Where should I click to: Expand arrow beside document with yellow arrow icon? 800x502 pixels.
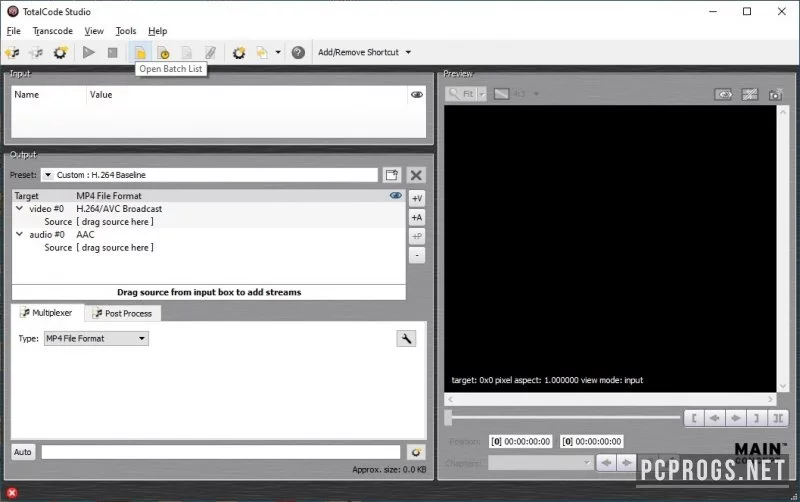(x=278, y=52)
